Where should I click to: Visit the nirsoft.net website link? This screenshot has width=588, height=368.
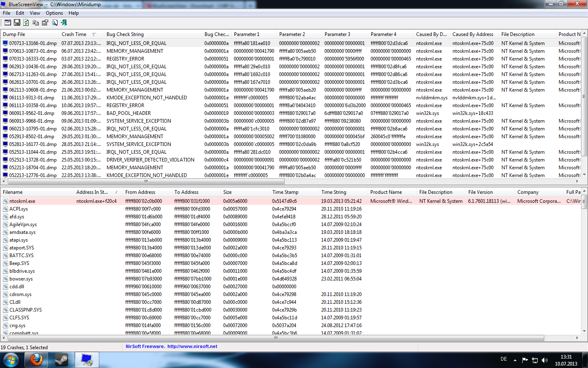point(192,346)
